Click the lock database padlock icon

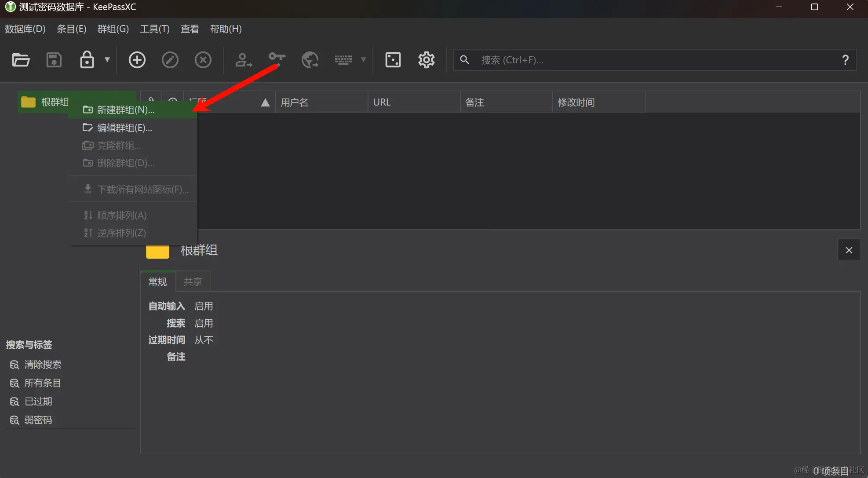pyautogui.click(x=87, y=60)
